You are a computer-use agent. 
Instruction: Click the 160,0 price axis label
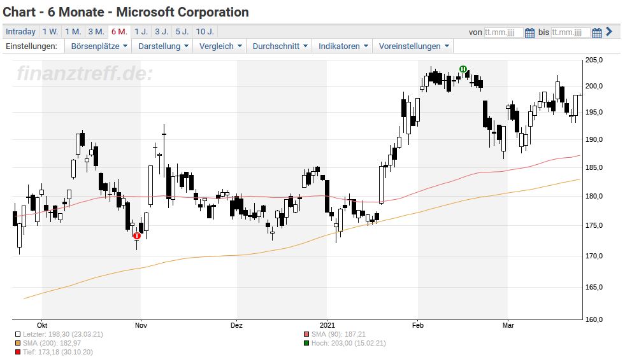(x=594, y=319)
